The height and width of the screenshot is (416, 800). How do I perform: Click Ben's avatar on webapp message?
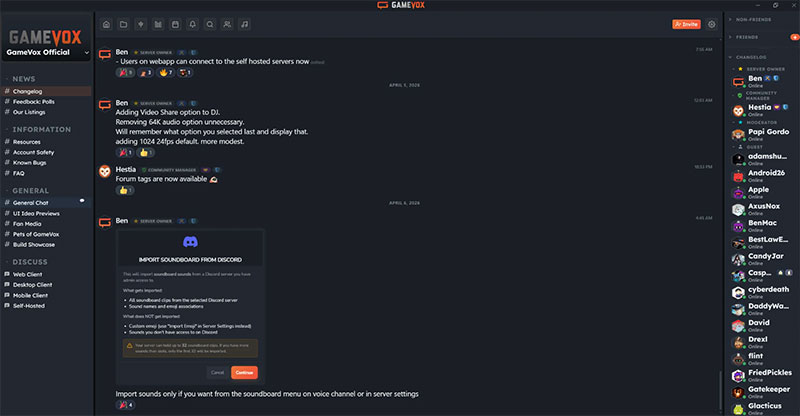[105, 54]
